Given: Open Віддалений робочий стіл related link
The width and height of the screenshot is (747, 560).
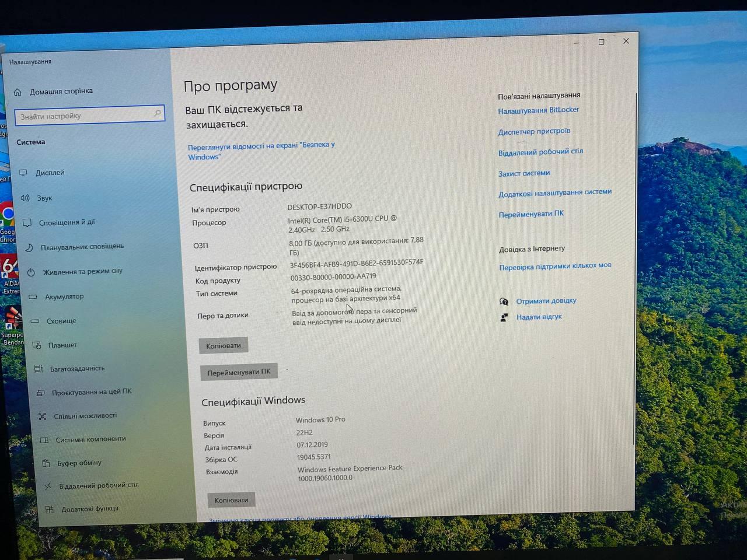Looking at the screenshot, I should click(540, 152).
